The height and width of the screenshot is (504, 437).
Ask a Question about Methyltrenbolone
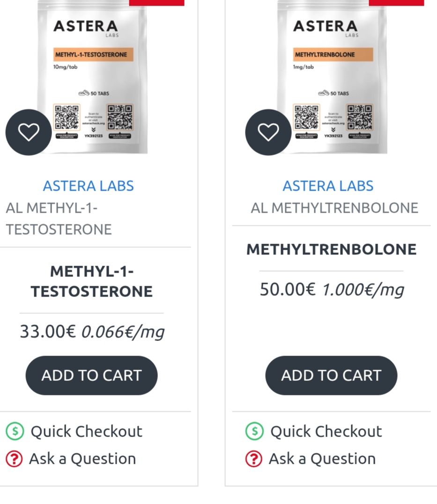point(322,459)
